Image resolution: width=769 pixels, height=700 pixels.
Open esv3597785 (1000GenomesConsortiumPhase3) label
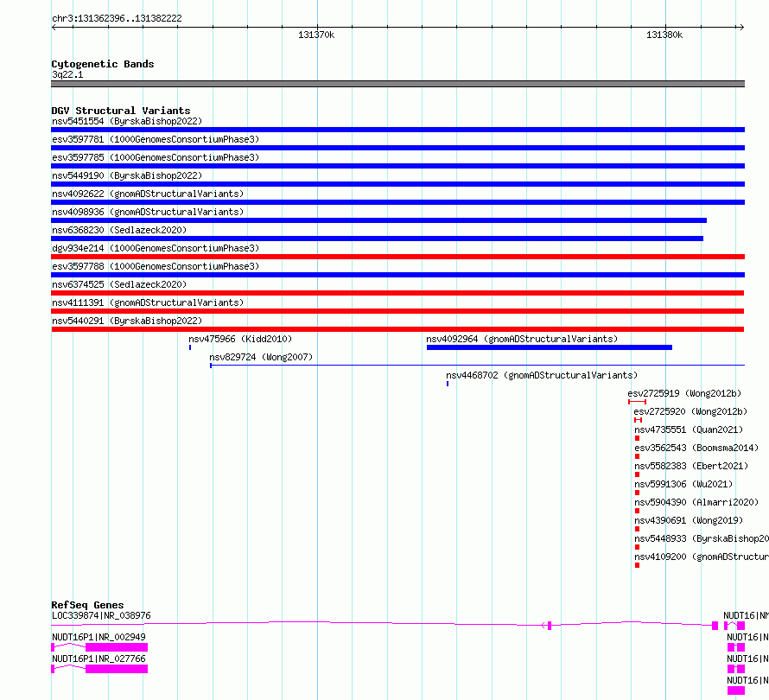click(156, 157)
